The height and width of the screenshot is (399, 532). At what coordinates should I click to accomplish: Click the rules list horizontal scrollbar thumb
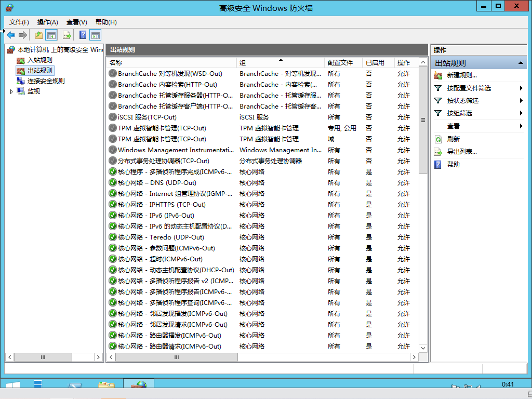tap(177, 357)
